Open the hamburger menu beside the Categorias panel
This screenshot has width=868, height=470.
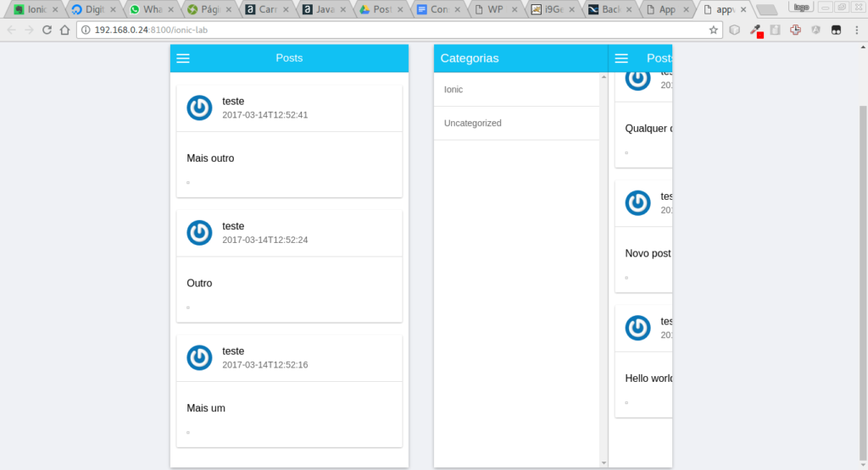click(x=621, y=58)
